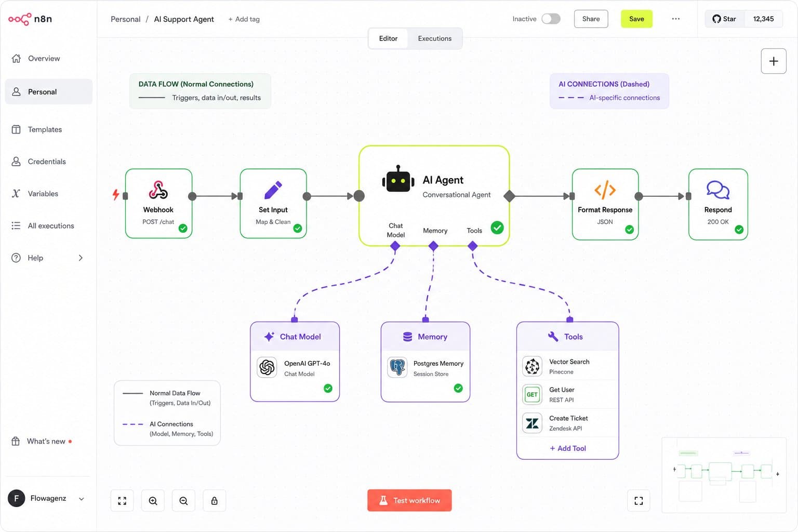
Task: Click the GitHub Star button
Action: 725,19
